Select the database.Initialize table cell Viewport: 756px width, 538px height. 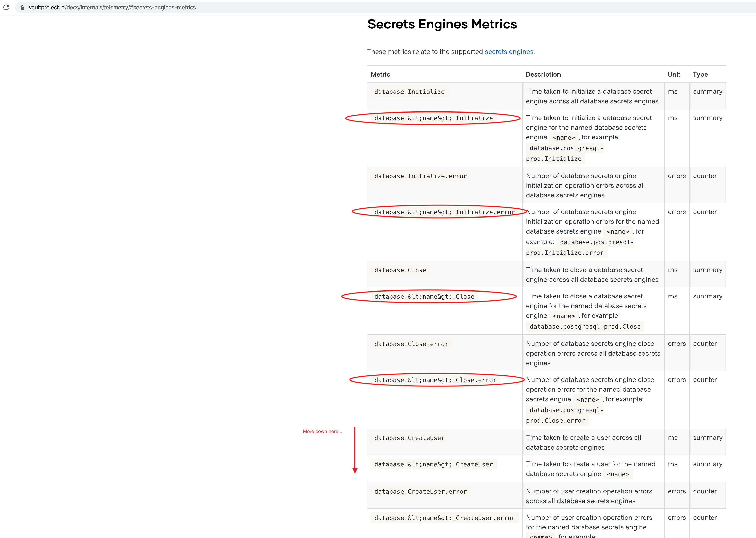[409, 92]
